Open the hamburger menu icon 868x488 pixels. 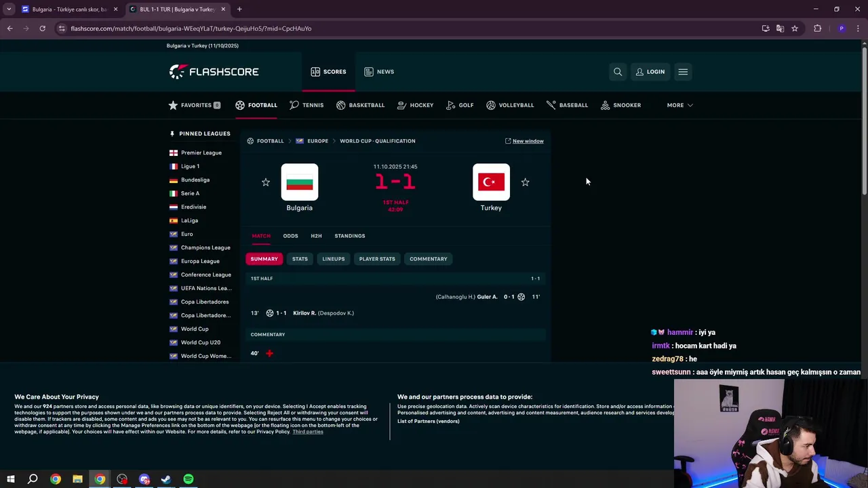pos(683,71)
